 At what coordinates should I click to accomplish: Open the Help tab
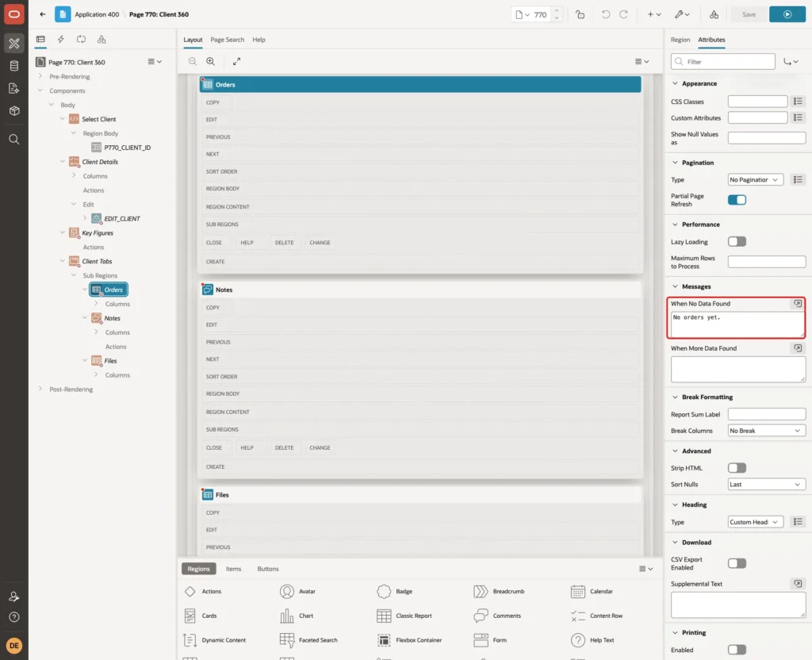[259, 40]
